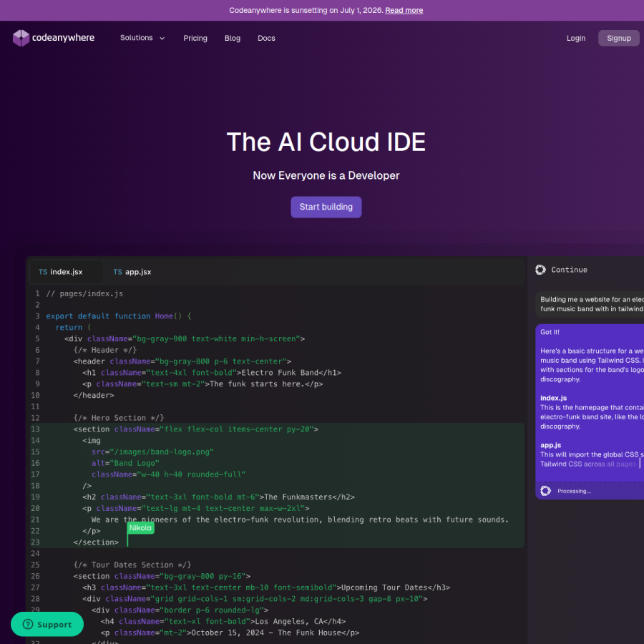Image resolution: width=644 pixels, height=644 pixels.
Task: Click the 'The Funkmasters' h2 code line
Action: pyautogui.click(x=218, y=497)
